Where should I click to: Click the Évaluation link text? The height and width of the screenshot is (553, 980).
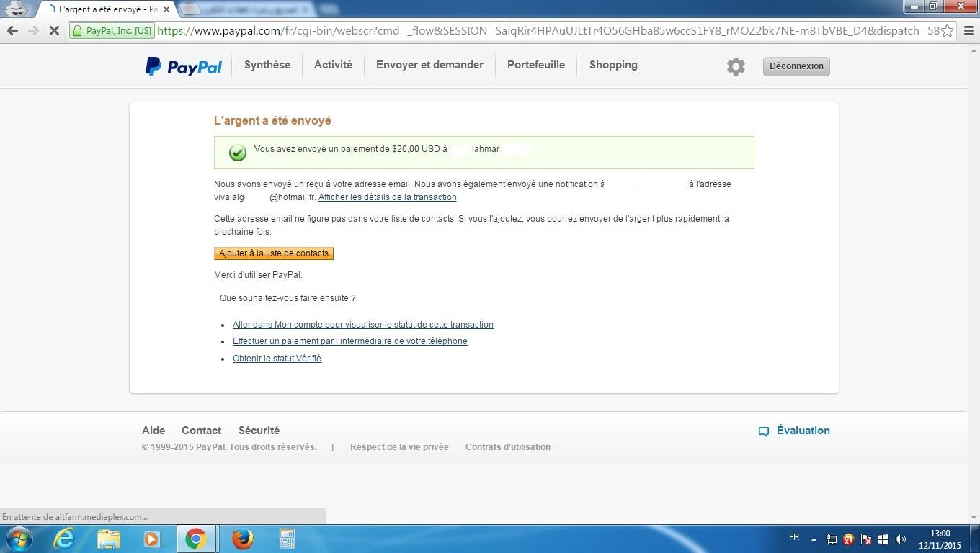click(803, 431)
